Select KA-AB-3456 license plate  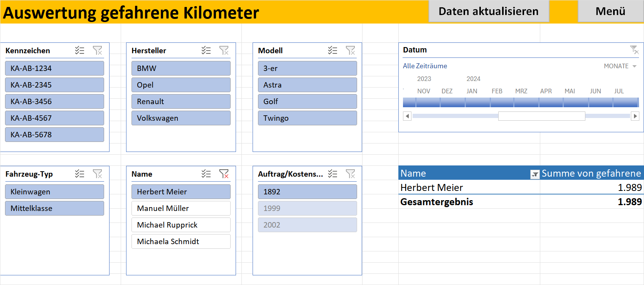point(54,101)
